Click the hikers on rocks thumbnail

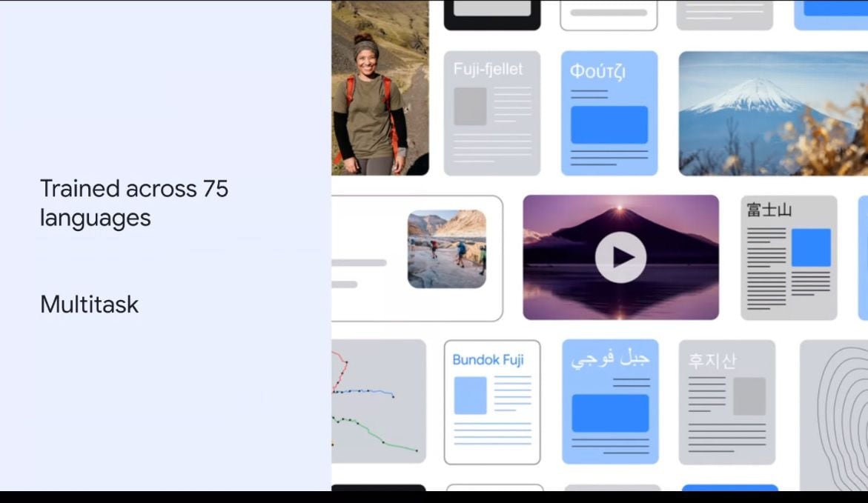click(x=447, y=249)
